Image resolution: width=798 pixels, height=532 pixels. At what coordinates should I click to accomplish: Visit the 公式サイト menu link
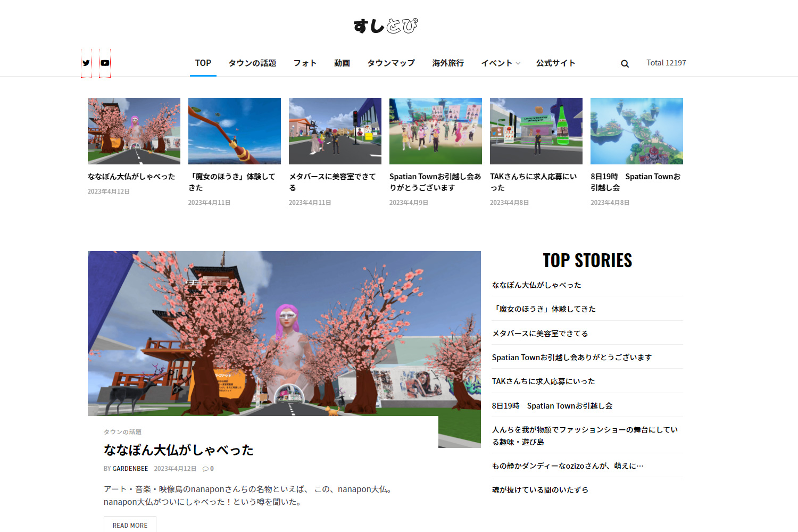[555, 63]
